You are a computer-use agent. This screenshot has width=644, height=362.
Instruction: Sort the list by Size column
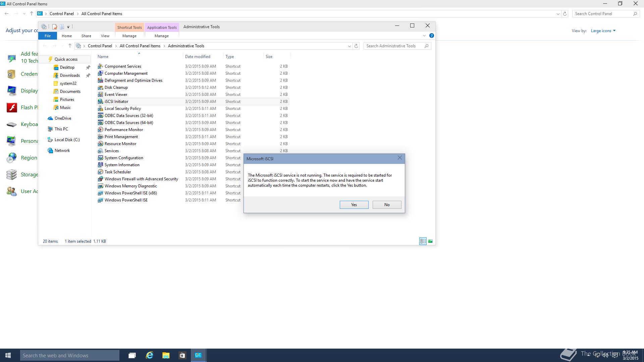click(x=277, y=57)
